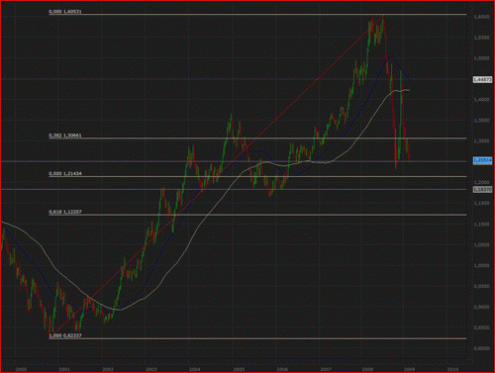Screen dimensions: 495x373
Task: Click the 1.5000 value on the price axis
Action: [x=482, y=58]
